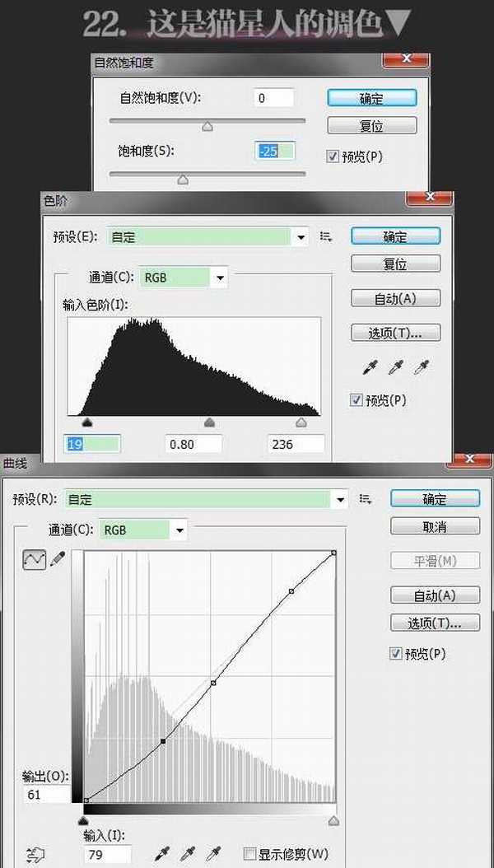This screenshot has width=494, height=868.
Task: Open the 通道(C) RGB dropdown in Levels
Action: pos(219,278)
